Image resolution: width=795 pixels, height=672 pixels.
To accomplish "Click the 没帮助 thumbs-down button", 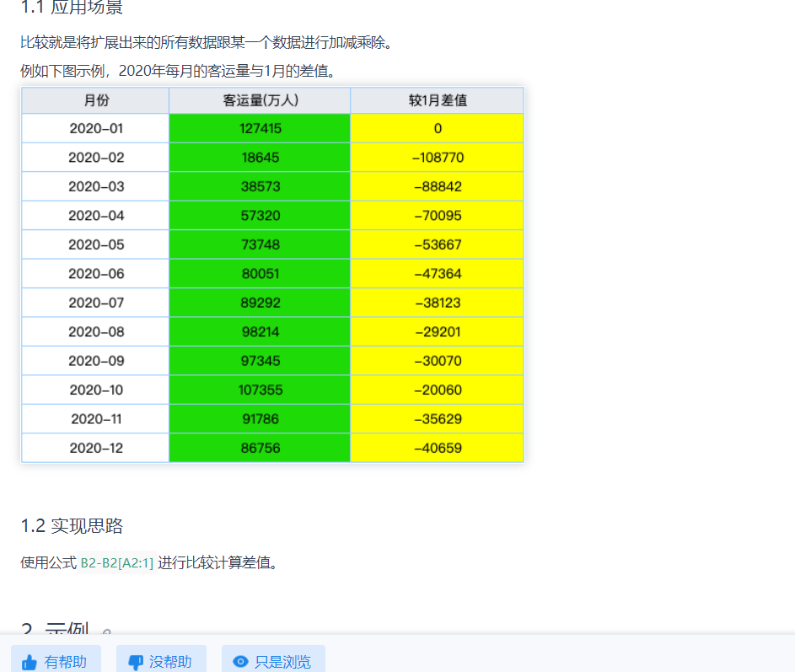I will click(x=161, y=660).
